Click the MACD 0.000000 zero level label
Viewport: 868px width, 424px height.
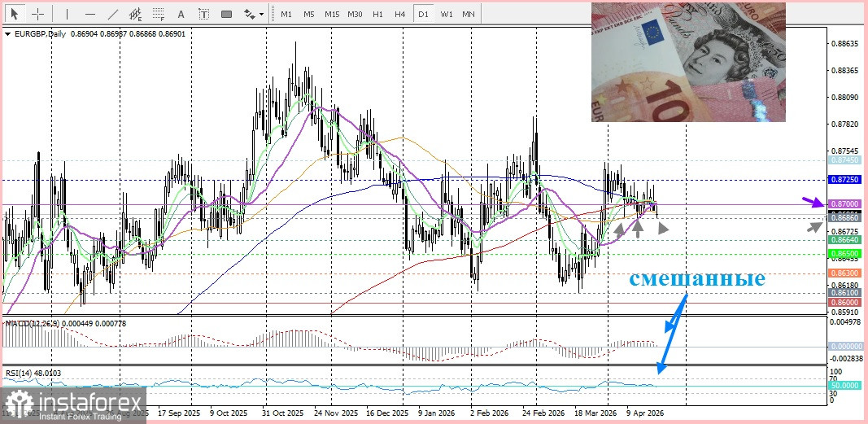point(846,347)
